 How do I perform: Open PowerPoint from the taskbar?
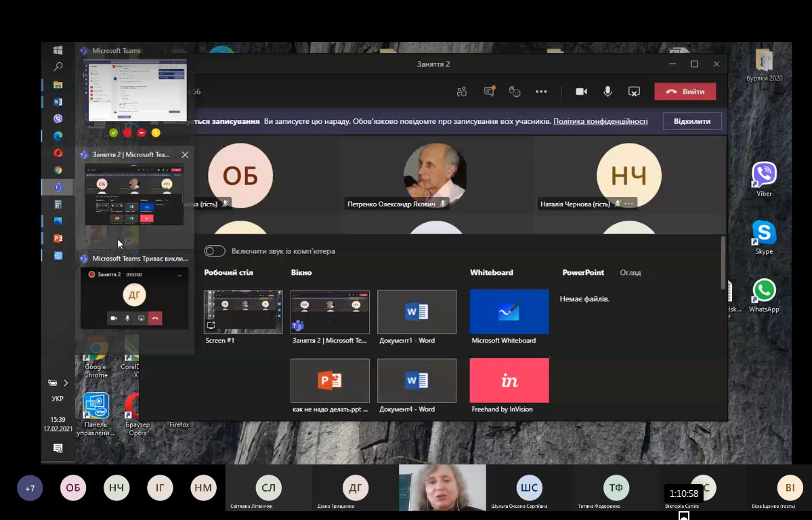[x=58, y=238]
